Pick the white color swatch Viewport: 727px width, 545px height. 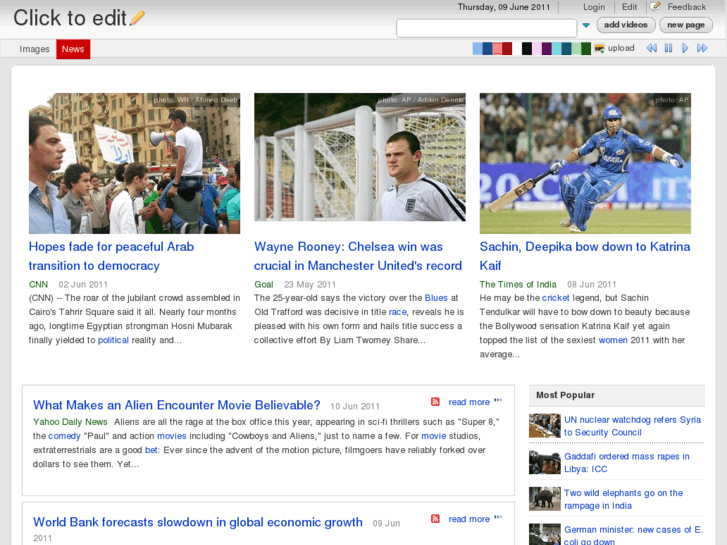coord(517,49)
